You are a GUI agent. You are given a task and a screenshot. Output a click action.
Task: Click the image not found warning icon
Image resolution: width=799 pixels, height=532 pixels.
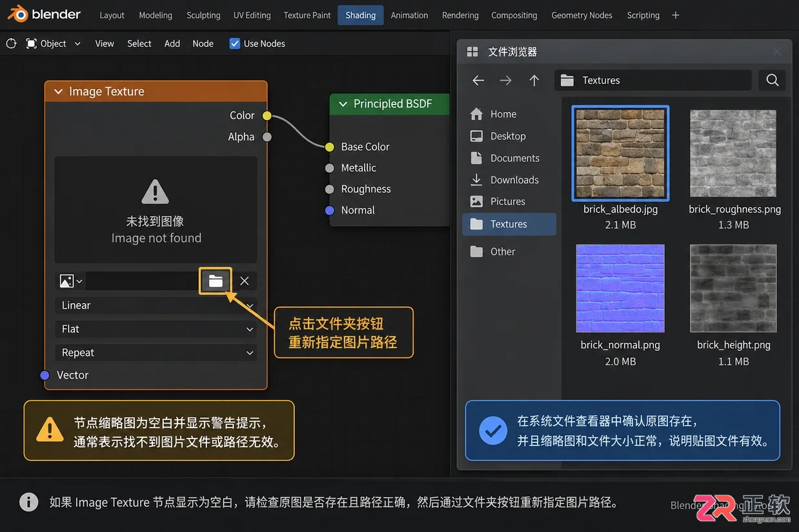(x=155, y=192)
